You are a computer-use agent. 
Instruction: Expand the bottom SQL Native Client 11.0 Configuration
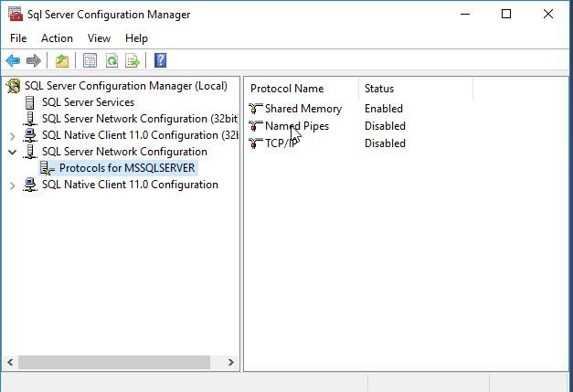(12, 185)
